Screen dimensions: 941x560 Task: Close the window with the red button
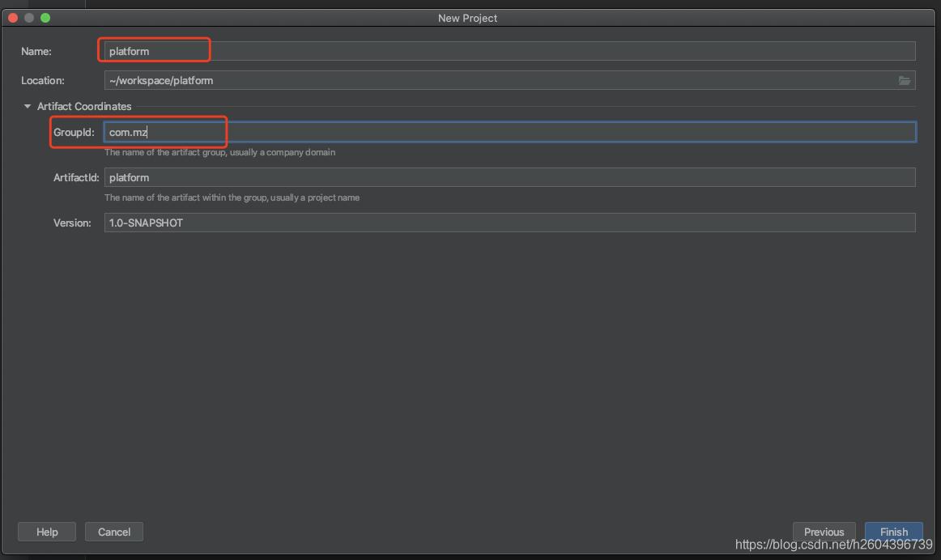pos(13,18)
